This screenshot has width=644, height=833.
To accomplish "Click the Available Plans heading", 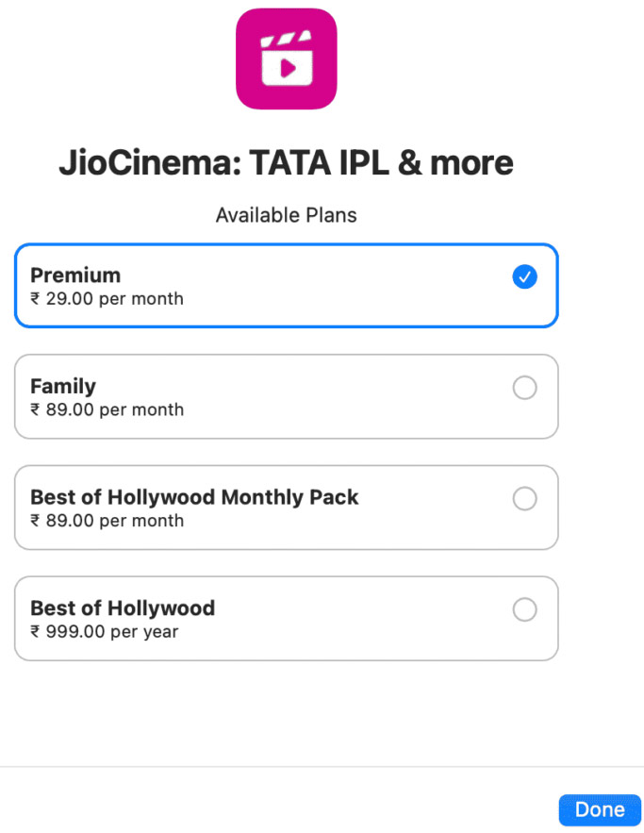I will [286, 215].
